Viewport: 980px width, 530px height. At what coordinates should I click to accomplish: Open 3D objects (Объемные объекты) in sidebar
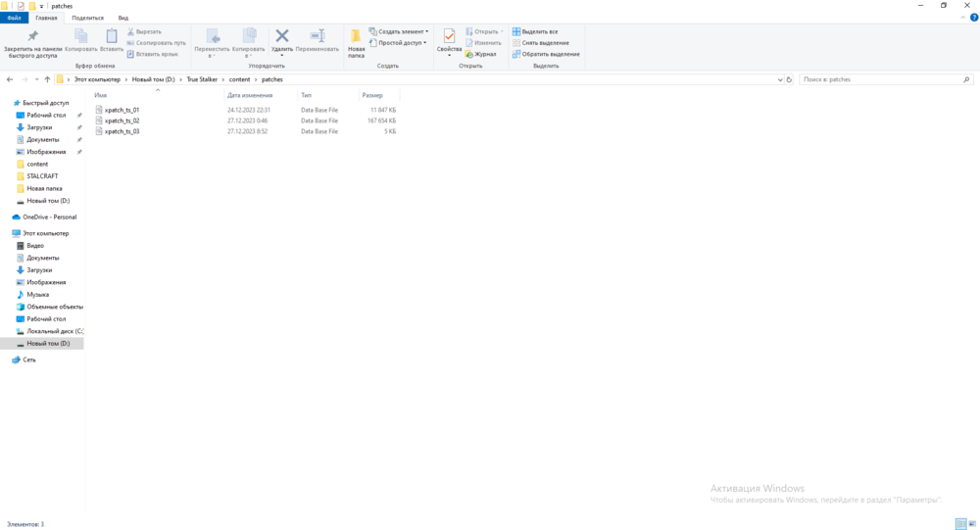54,307
